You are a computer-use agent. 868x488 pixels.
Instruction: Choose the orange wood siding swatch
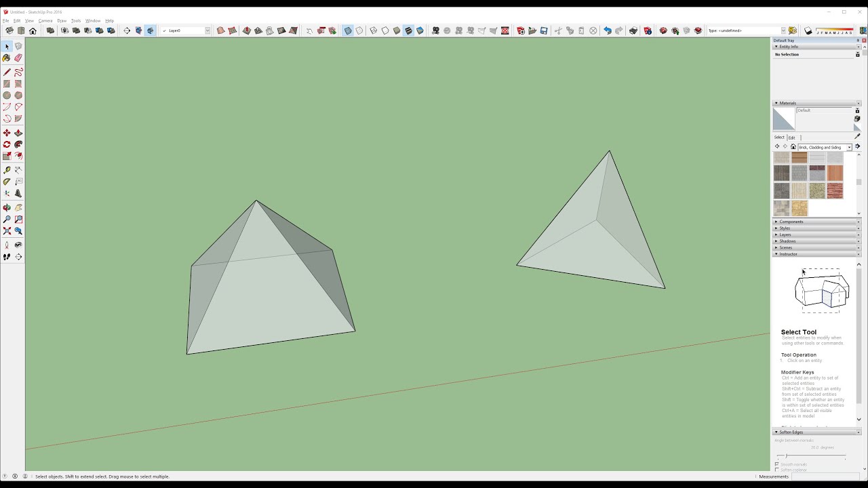tap(835, 174)
